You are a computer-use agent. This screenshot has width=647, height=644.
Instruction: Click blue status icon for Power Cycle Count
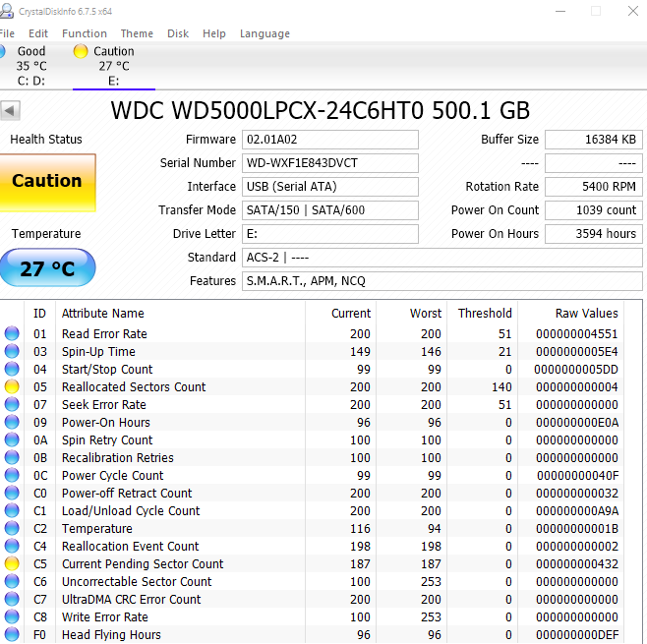click(12, 475)
